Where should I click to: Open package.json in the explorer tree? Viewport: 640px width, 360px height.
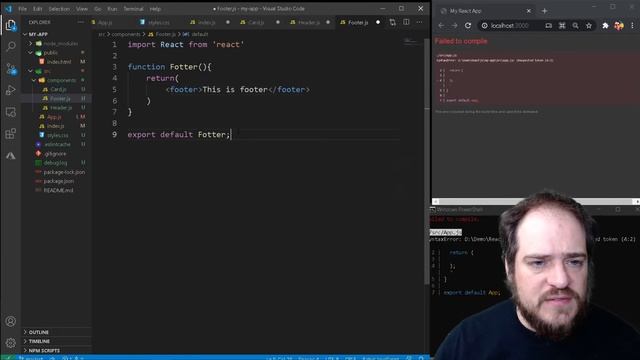coord(59,181)
